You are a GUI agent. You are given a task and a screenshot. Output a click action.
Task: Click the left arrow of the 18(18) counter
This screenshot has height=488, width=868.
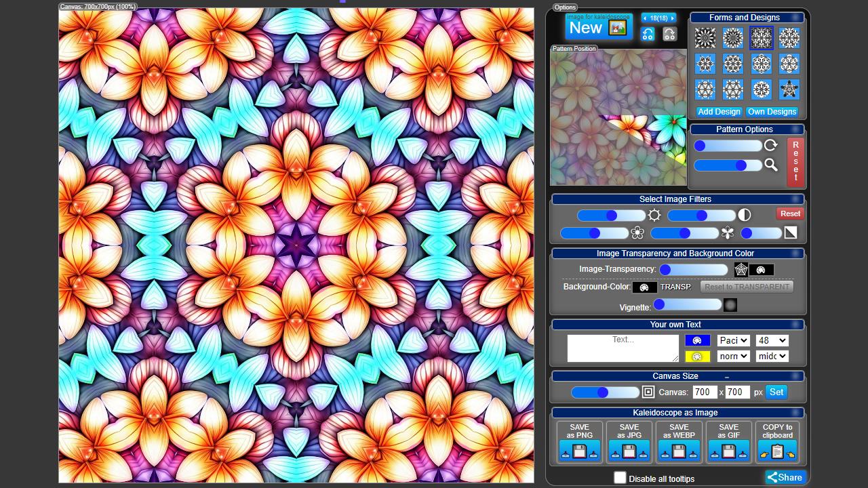pyautogui.click(x=645, y=18)
